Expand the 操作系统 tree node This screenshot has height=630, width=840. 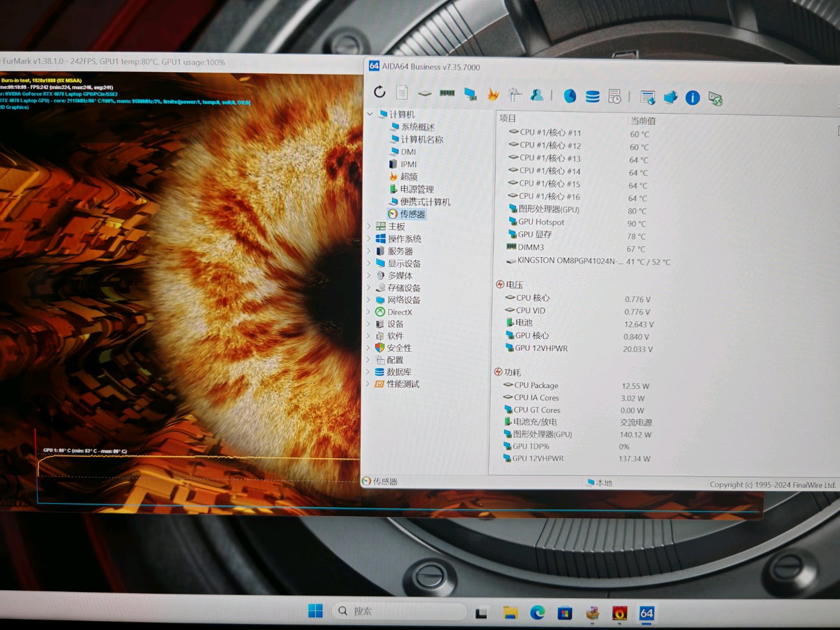(x=368, y=239)
